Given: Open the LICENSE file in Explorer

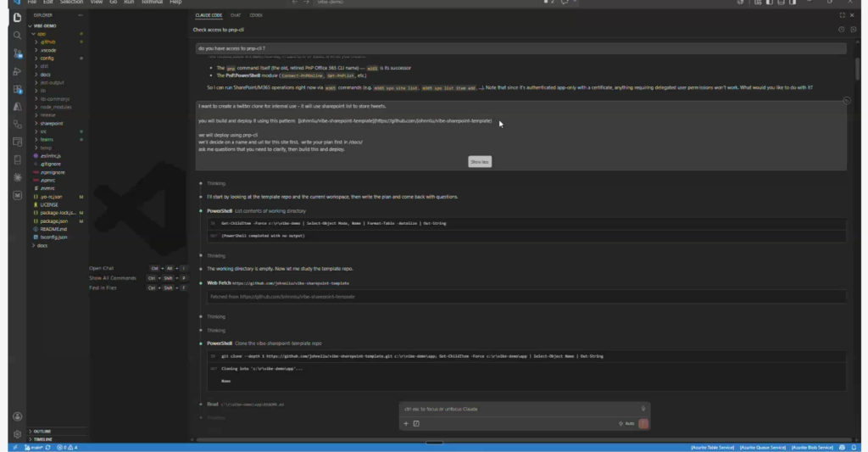Looking at the screenshot, I should [48, 205].
